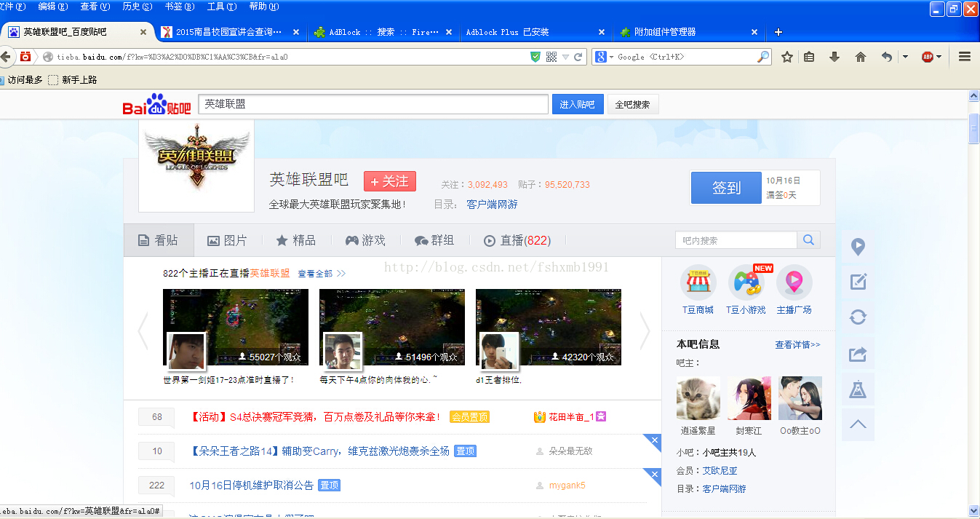This screenshot has width=980, height=519.
Task: Open the 工具 menu
Action: (x=221, y=7)
